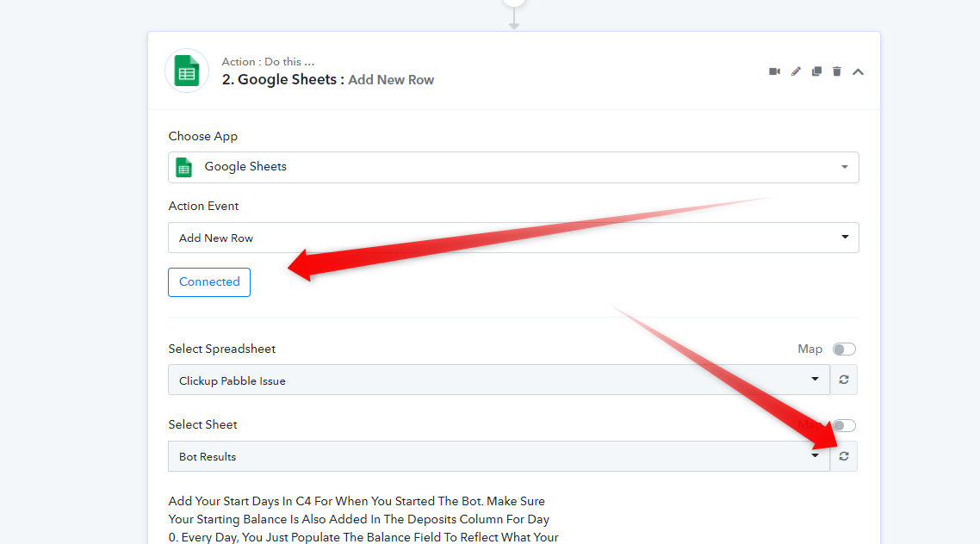This screenshot has height=544, width=980.
Task: Click the video tutorial camera icon
Action: [774, 71]
